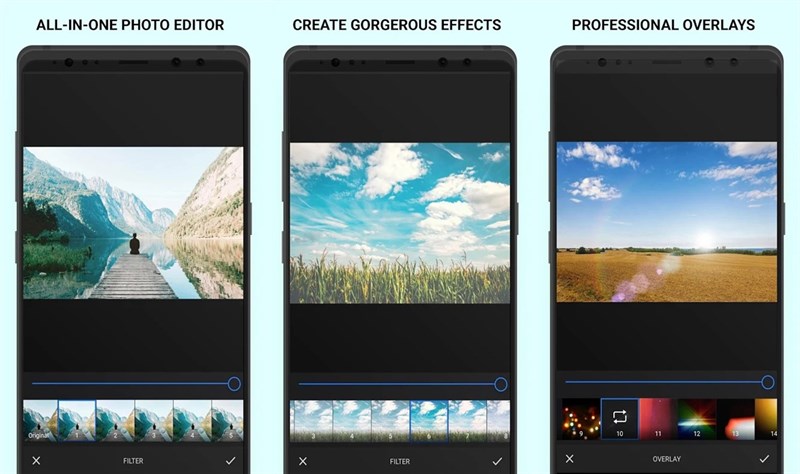Cancel the filter on the All-In-One Photo Editor phone

[36, 461]
